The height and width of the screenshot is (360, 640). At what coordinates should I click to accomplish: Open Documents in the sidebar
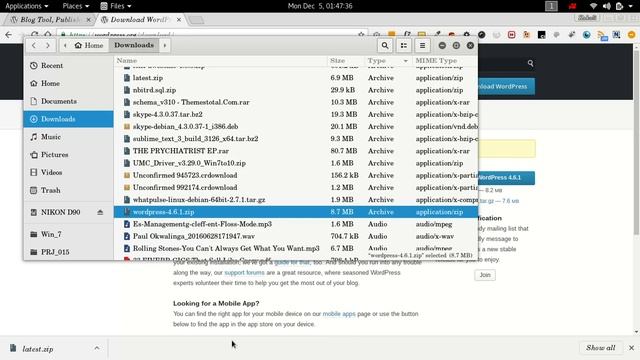coord(68,101)
